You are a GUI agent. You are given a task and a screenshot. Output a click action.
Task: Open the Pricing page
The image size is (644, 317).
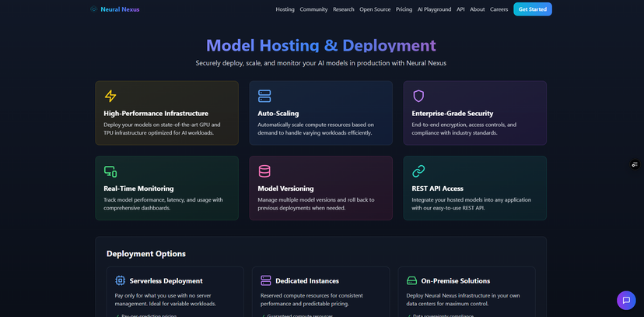(x=404, y=9)
